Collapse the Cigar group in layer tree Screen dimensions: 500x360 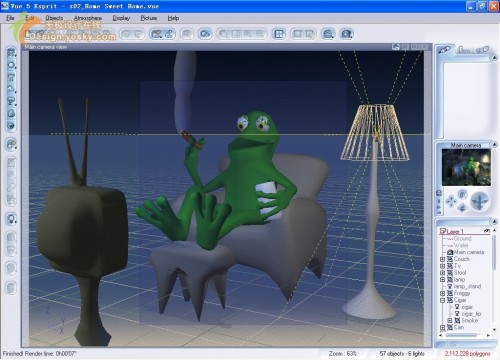pyautogui.click(x=443, y=300)
